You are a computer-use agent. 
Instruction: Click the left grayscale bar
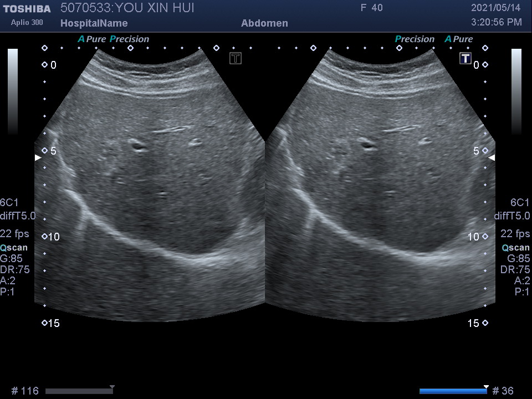pos(13,91)
